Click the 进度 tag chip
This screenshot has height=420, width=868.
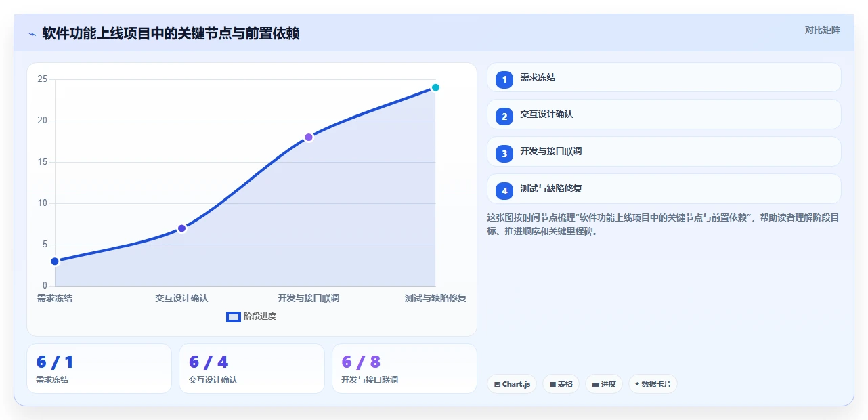tap(603, 384)
